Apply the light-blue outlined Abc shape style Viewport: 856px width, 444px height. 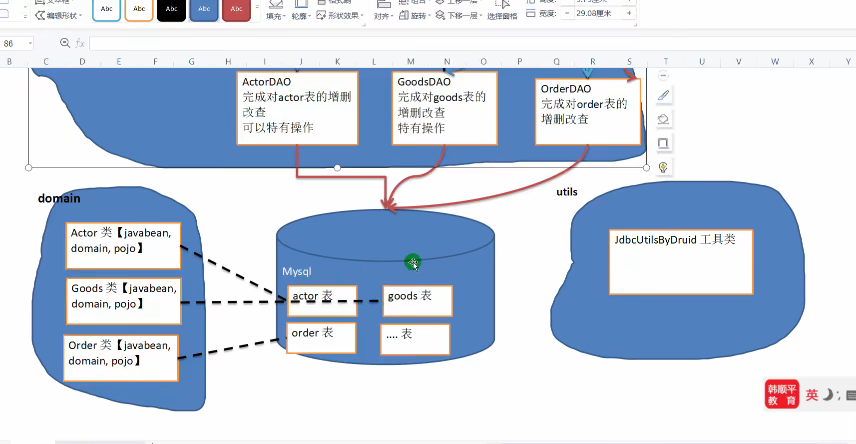click(106, 9)
